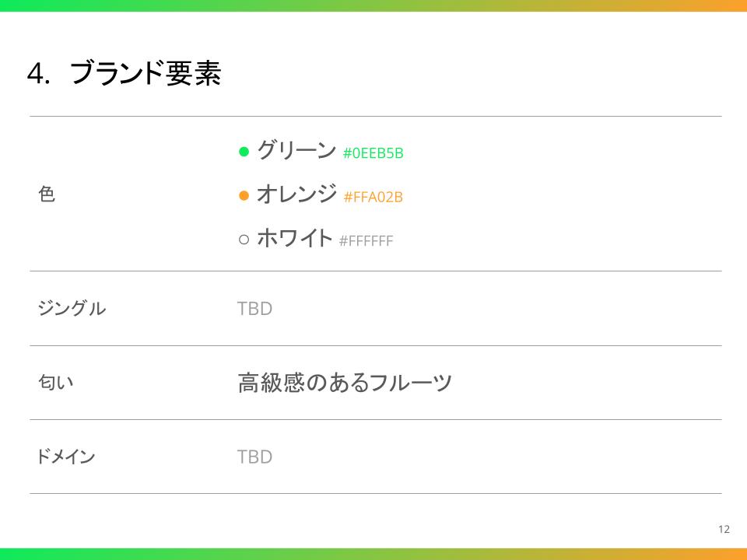This screenshot has height=560, width=747.
Task: Click the section number 4. in title
Action: point(39,75)
